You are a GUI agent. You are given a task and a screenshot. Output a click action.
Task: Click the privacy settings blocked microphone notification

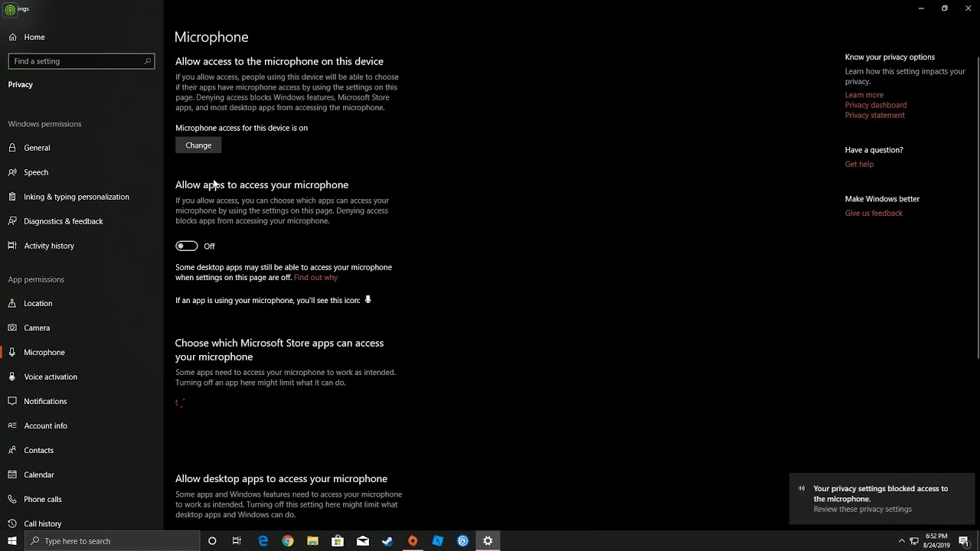[882, 499]
